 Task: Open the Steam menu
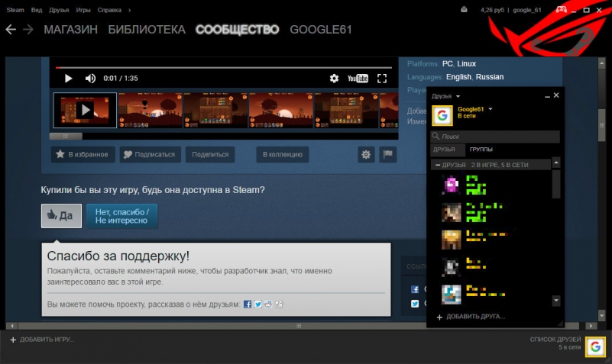tap(15, 10)
